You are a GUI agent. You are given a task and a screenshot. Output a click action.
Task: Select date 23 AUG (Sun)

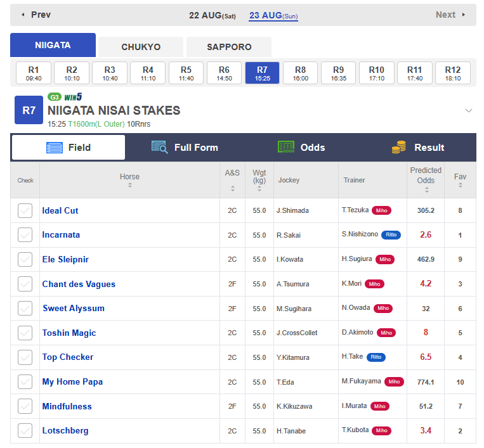pyautogui.click(x=273, y=15)
